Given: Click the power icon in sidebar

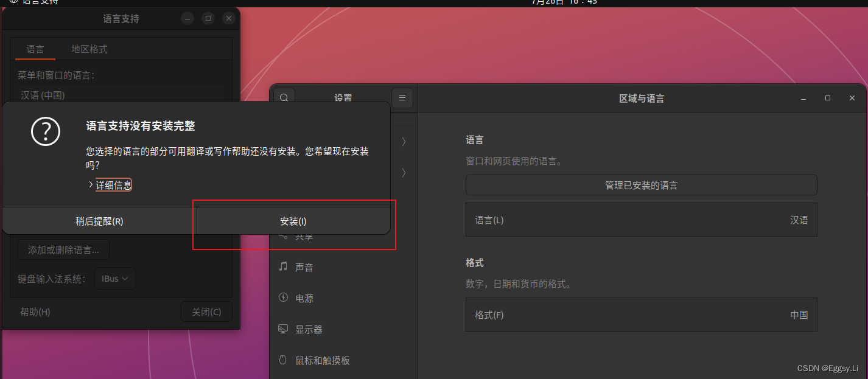Looking at the screenshot, I should 282,297.
